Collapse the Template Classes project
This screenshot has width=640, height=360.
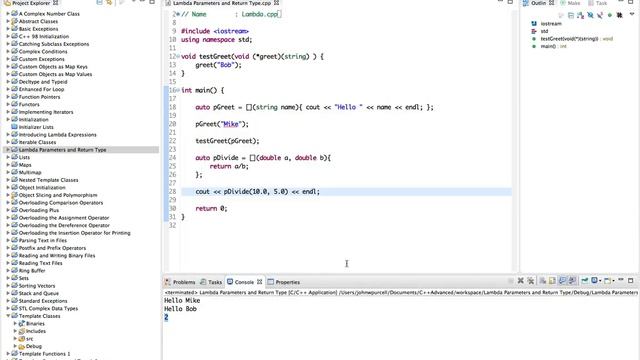[x=8, y=316]
